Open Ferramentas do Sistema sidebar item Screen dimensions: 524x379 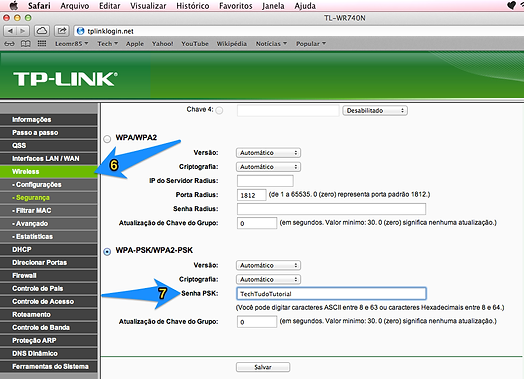49,367
